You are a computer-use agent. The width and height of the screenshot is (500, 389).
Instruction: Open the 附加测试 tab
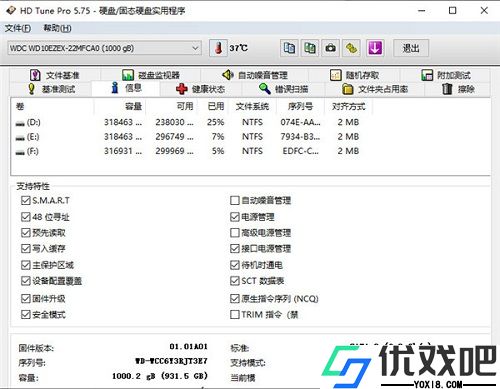[x=446, y=75]
